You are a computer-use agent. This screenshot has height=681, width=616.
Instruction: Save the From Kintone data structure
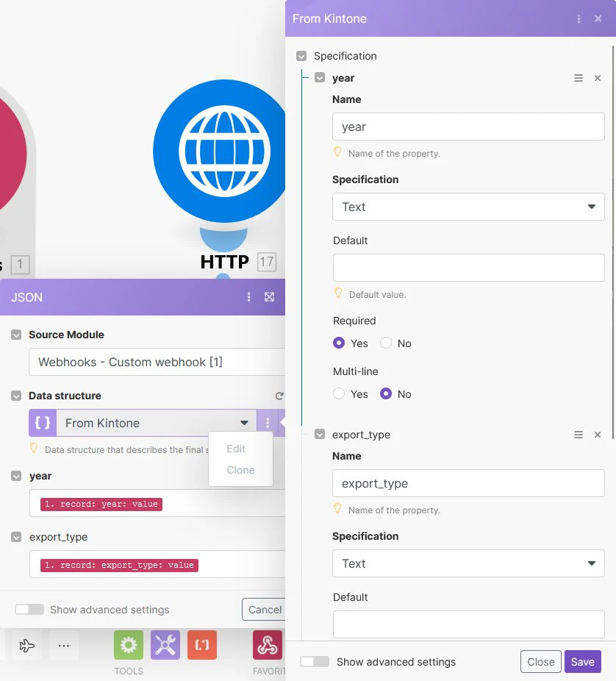click(583, 661)
